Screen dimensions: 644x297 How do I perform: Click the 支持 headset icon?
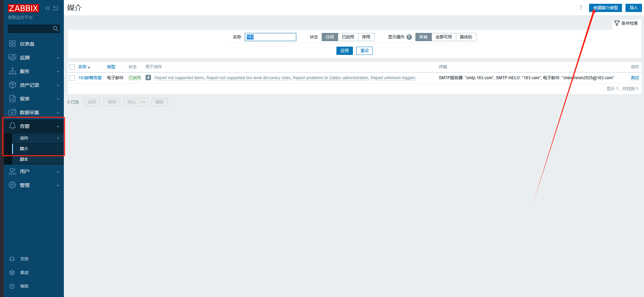12,259
